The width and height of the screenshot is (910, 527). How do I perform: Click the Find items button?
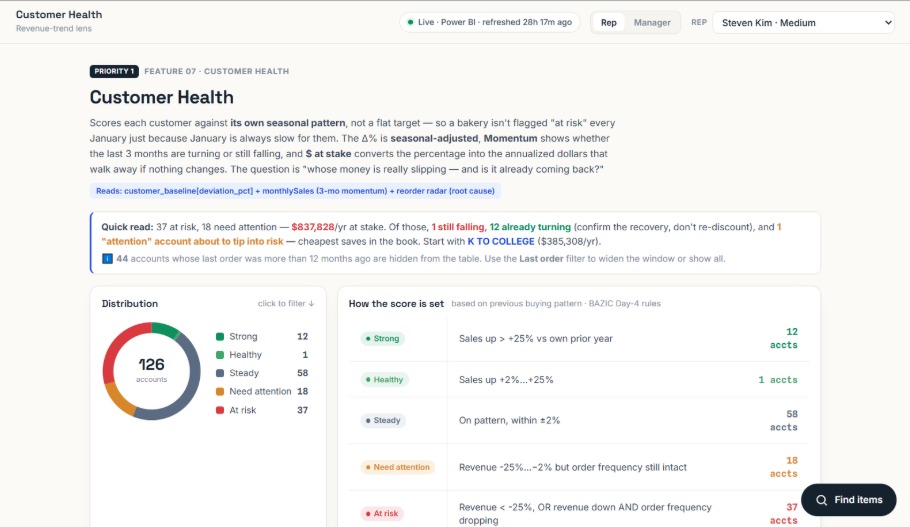[x=848, y=500]
